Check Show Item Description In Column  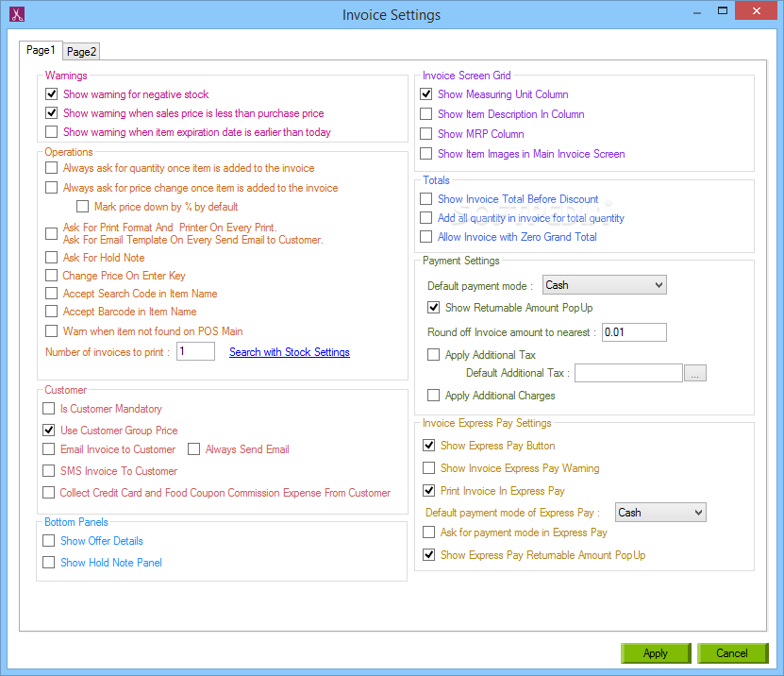click(426, 114)
